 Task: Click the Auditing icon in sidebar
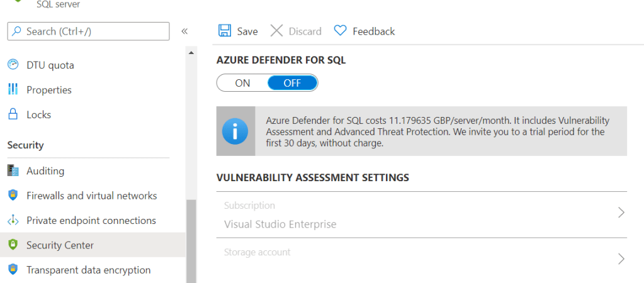[x=13, y=171]
